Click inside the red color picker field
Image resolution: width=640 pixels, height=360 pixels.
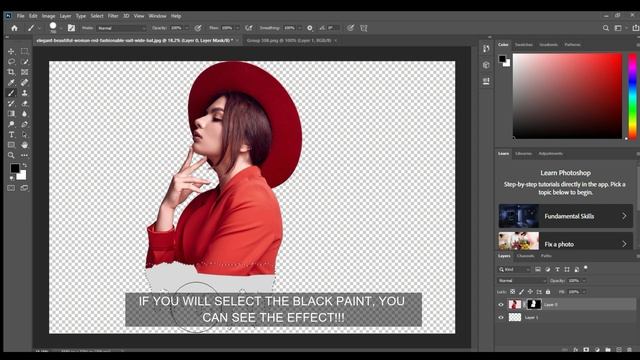567,96
